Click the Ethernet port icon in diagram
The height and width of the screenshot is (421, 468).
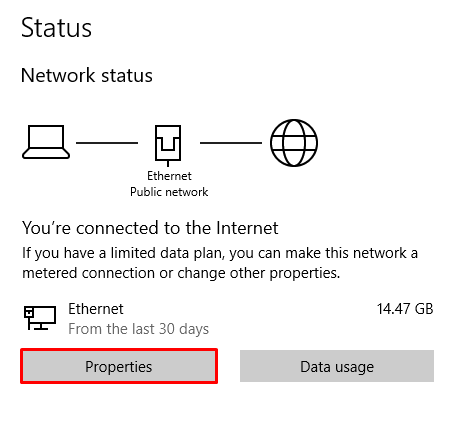pos(168,145)
